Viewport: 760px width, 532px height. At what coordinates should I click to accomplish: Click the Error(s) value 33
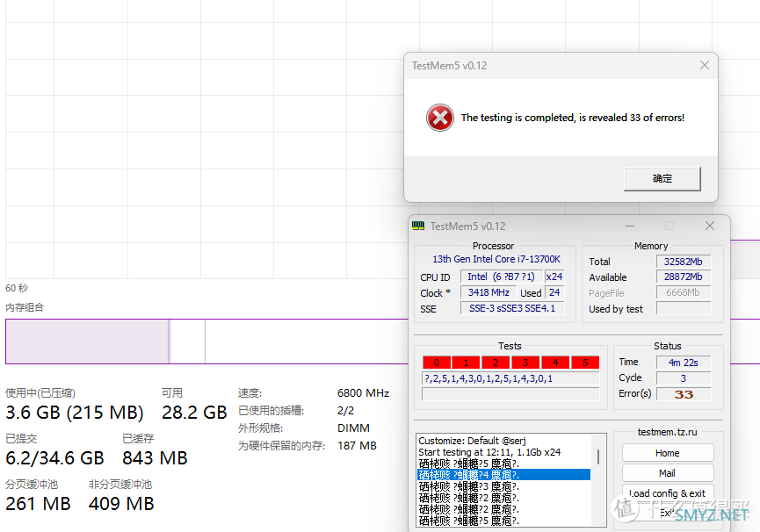[684, 394]
